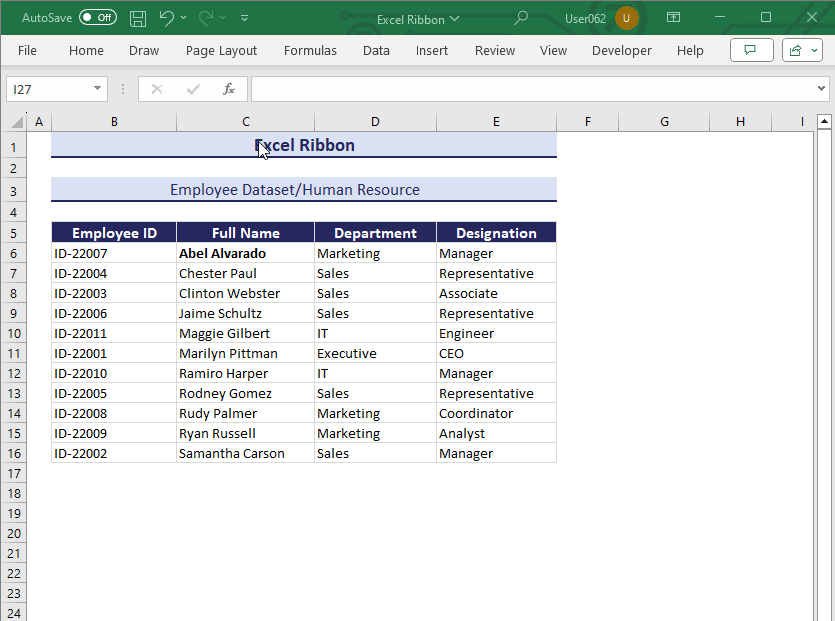Click the Select All corner above row 1
Image resolution: width=835 pixels, height=621 pixels.
(x=15, y=121)
